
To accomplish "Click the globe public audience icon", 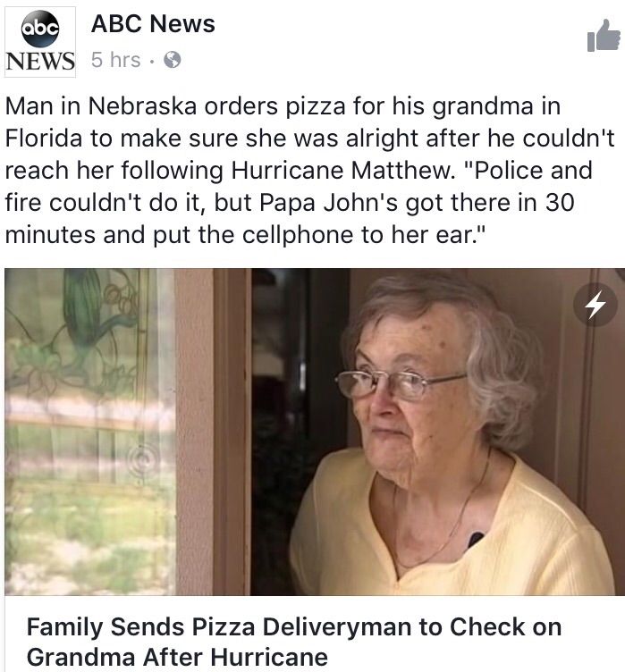I will pos(173,61).
